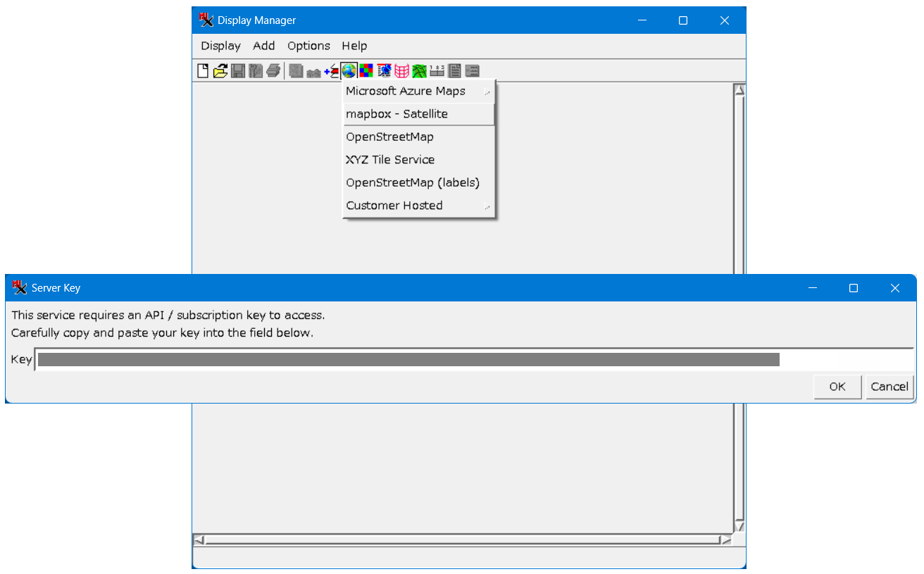Image resolution: width=924 pixels, height=574 pixels.
Task: Open the Options menu
Action: click(x=308, y=46)
